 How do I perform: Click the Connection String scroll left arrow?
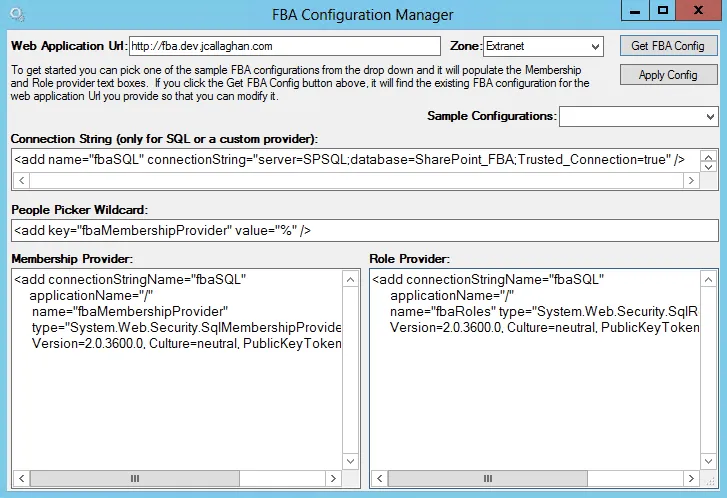21,180
